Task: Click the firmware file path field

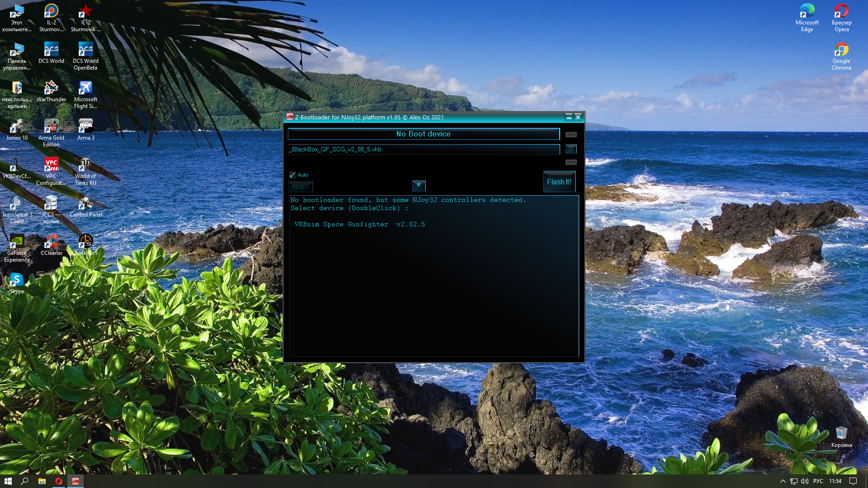Action: pyautogui.click(x=424, y=149)
